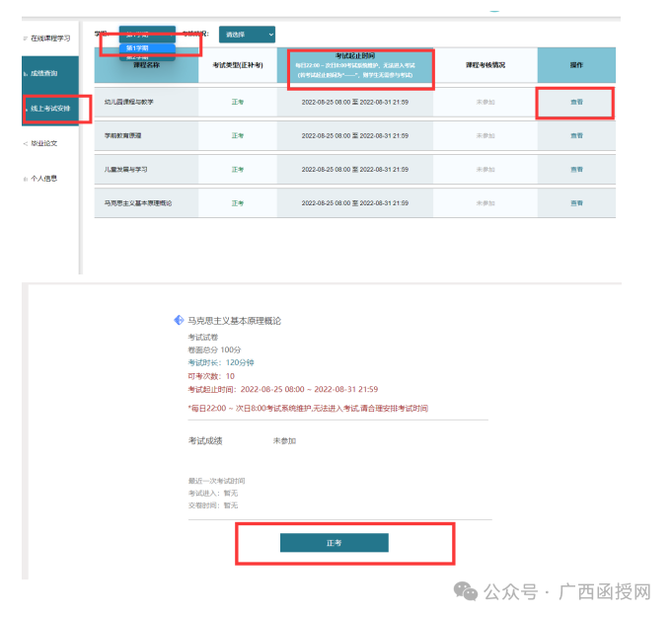Click 正考 in the 儿童发展与学习 row
The height and width of the screenshot is (618, 672).
(x=238, y=170)
